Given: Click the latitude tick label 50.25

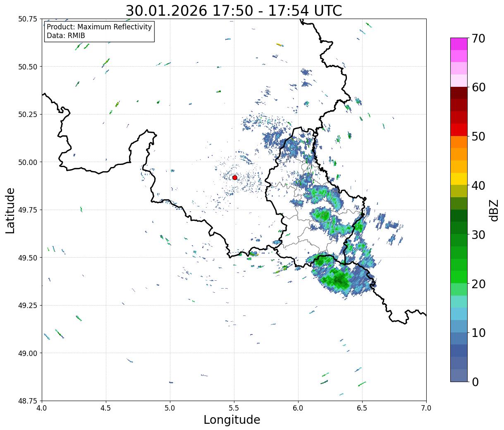Looking at the screenshot, I should [28, 115].
